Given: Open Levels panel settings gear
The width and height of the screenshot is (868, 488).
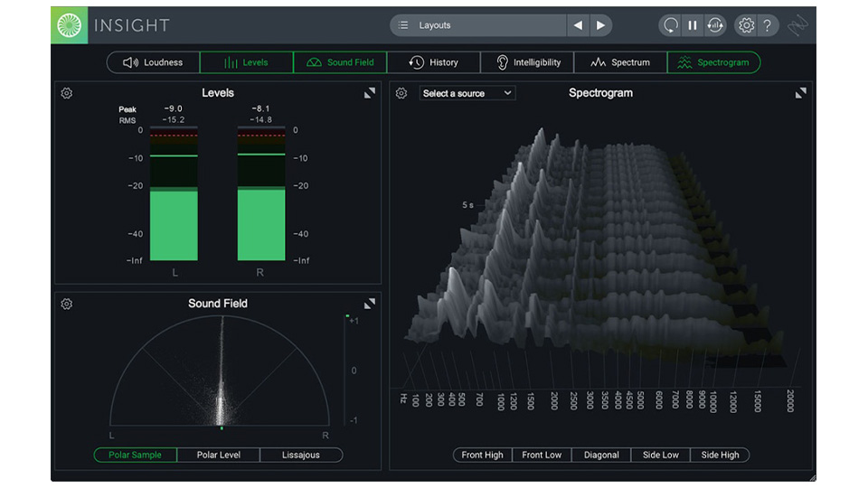Looking at the screenshot, I should [67, 93].
